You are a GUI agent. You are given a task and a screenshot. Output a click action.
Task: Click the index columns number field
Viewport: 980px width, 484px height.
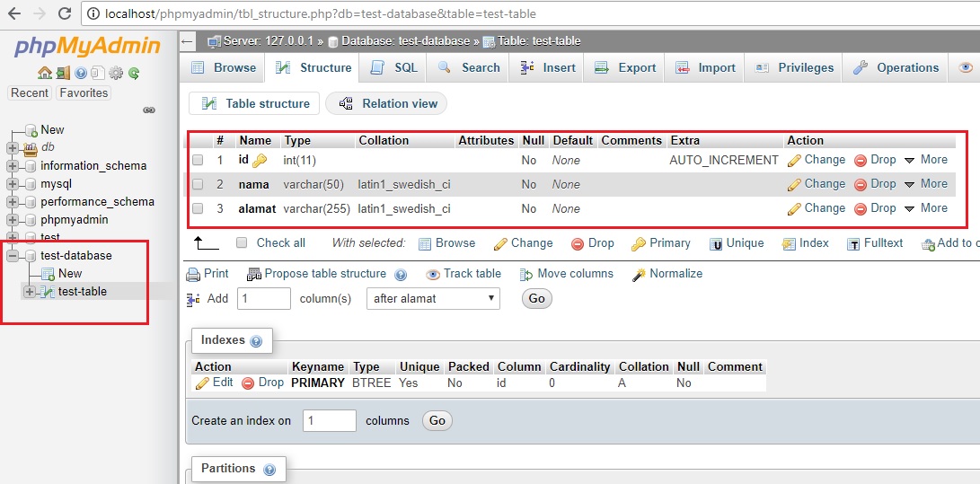pos(330,421)
